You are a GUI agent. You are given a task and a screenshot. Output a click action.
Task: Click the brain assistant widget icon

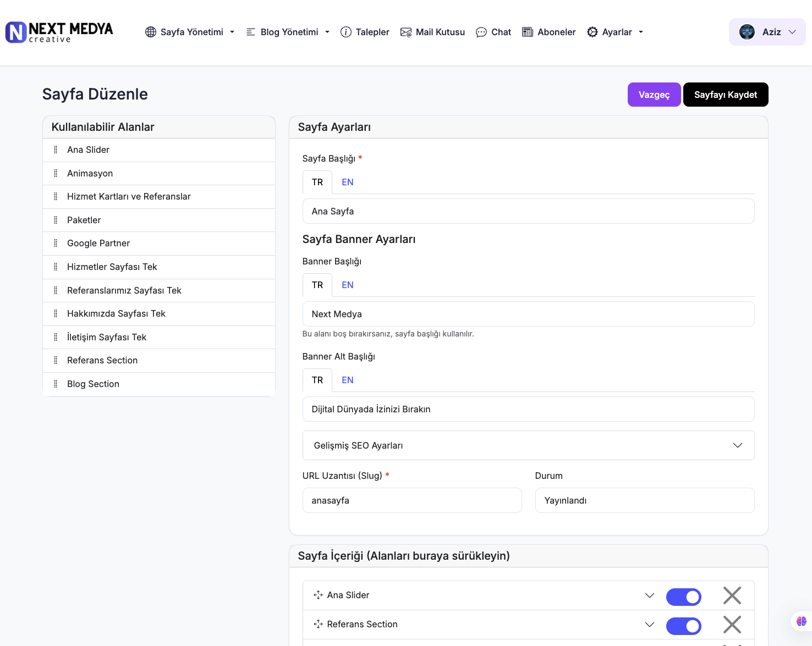tap(801, 621)
